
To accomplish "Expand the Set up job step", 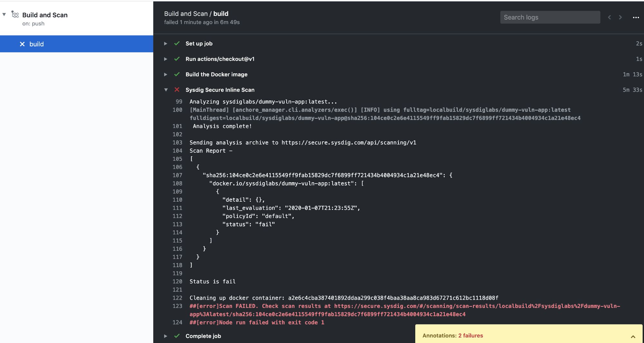I will click(166, 43).
